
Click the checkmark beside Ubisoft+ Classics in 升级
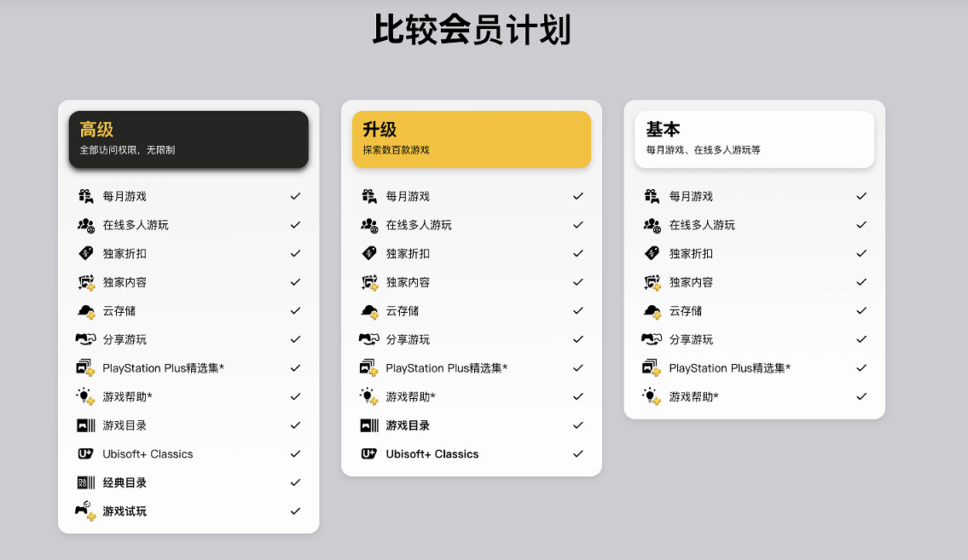pyautogui.click(x=578, y=453)
